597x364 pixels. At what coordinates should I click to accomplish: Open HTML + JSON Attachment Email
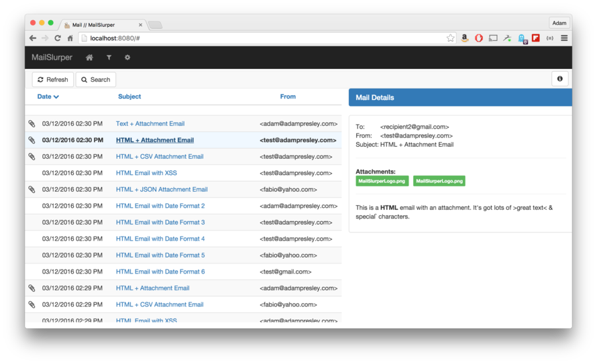pos(162,190)
